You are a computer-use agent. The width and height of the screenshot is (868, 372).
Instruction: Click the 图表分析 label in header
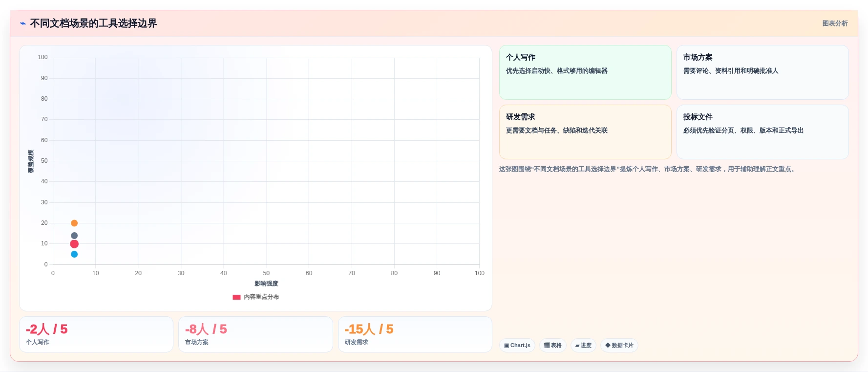(x=835, y=23)
